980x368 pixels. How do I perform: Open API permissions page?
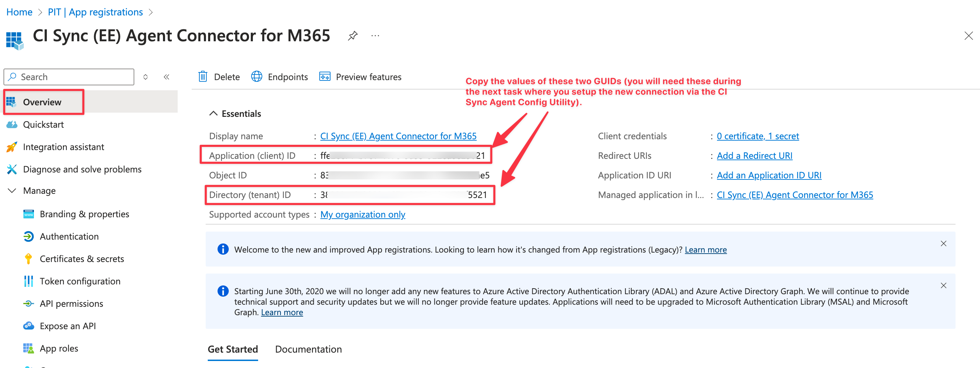point(71,303)
